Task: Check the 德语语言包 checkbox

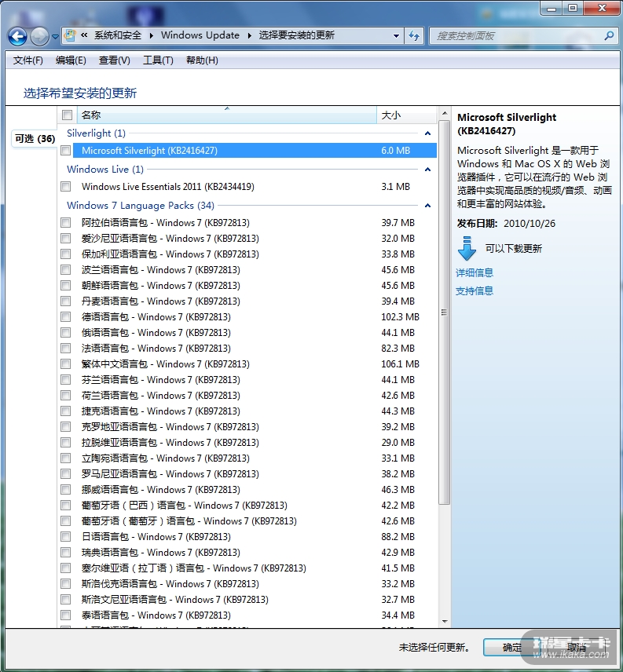Action: tap(66, 316)
